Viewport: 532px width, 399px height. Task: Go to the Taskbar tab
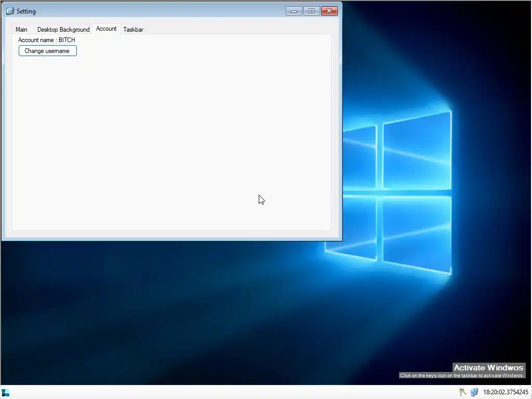click(x=134, y=30)
